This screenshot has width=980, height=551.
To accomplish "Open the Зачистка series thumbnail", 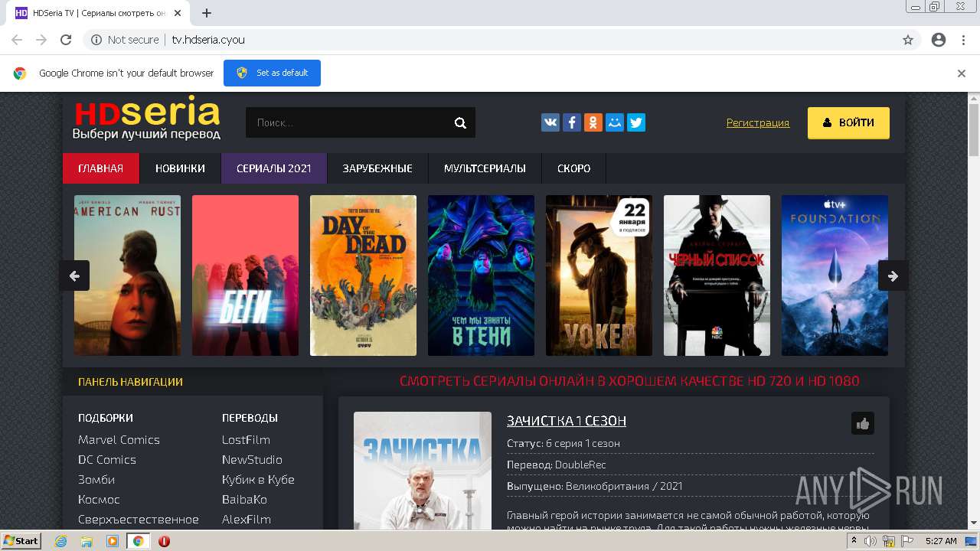I will (423, 471).
